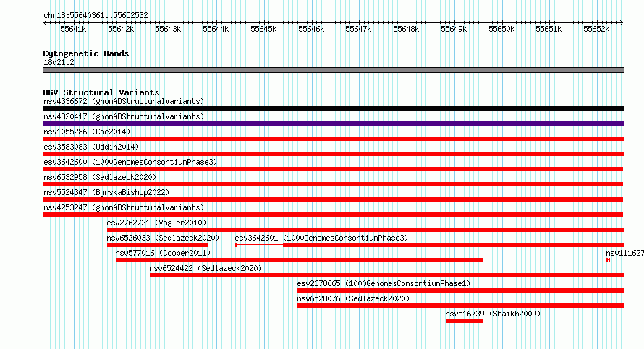Click the DGV Structural Variants track title
Screen dimensions: 644x349
point(101,92)
